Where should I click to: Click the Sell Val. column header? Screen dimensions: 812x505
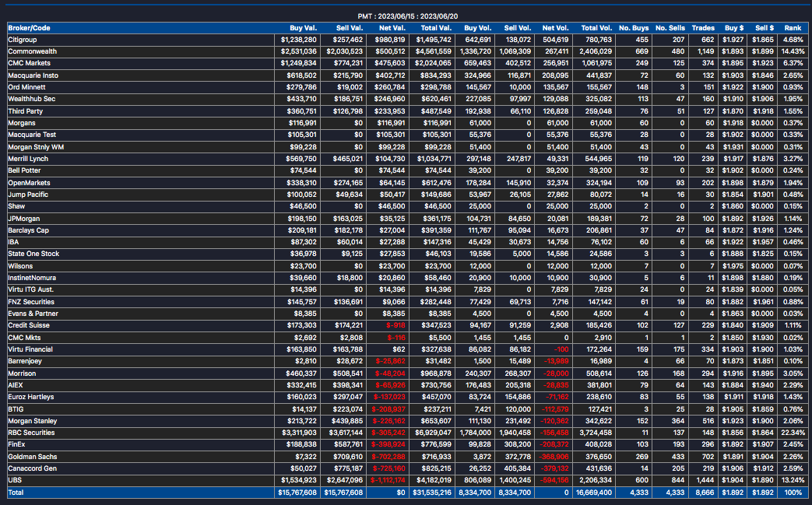pos(350,28)
